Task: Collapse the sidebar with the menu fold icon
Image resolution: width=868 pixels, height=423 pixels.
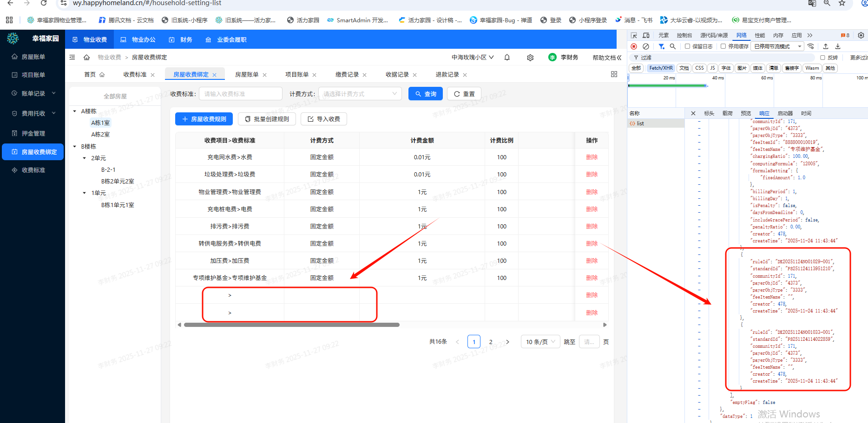Action: coord(72,58)
